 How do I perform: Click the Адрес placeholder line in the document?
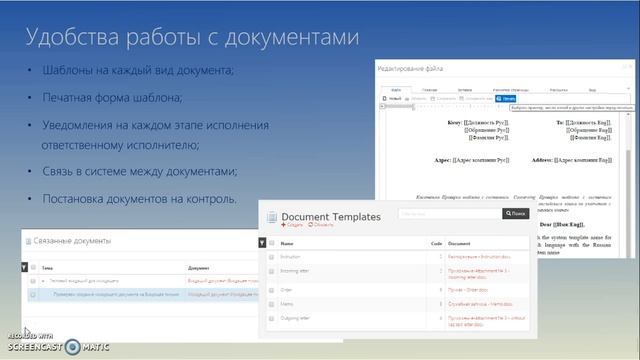(x=471, y=160)
